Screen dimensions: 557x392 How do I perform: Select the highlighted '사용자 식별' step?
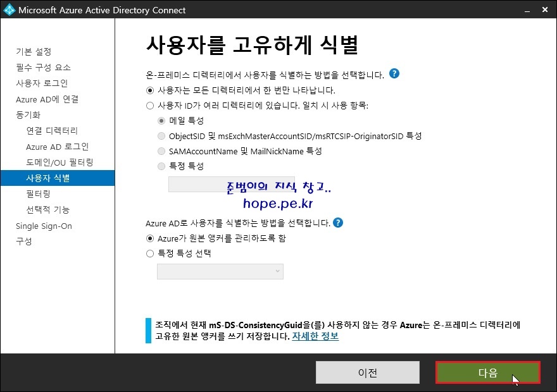coord(58,178)
